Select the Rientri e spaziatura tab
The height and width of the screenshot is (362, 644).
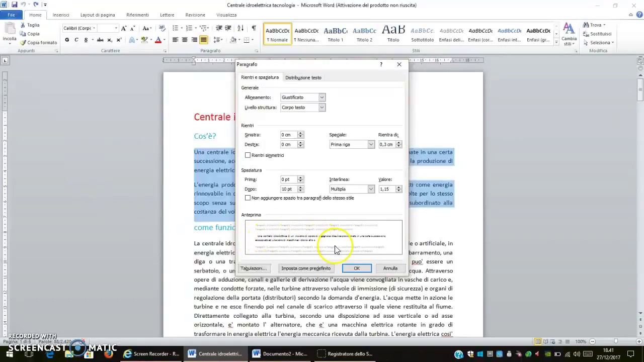[260, 77]
